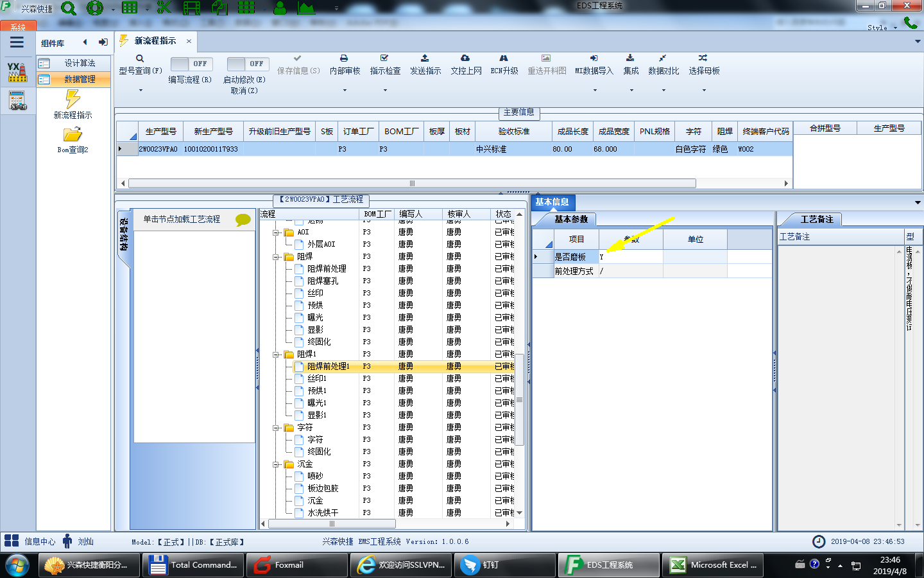Click the process tree vertical scrollbar
The height and width of the screenshot is (578, 924).
point(520,398)
